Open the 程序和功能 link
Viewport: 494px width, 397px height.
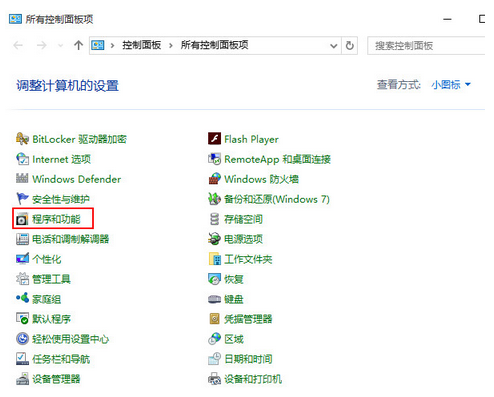tap(56, 219)
